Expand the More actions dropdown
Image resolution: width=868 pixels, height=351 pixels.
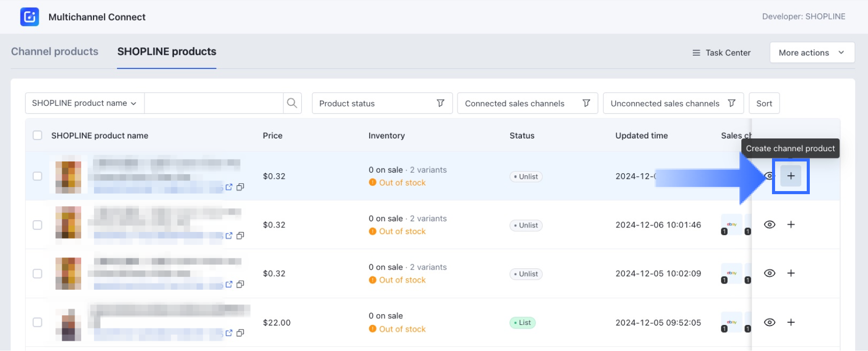pyautogui.click(x=812, y=53)
